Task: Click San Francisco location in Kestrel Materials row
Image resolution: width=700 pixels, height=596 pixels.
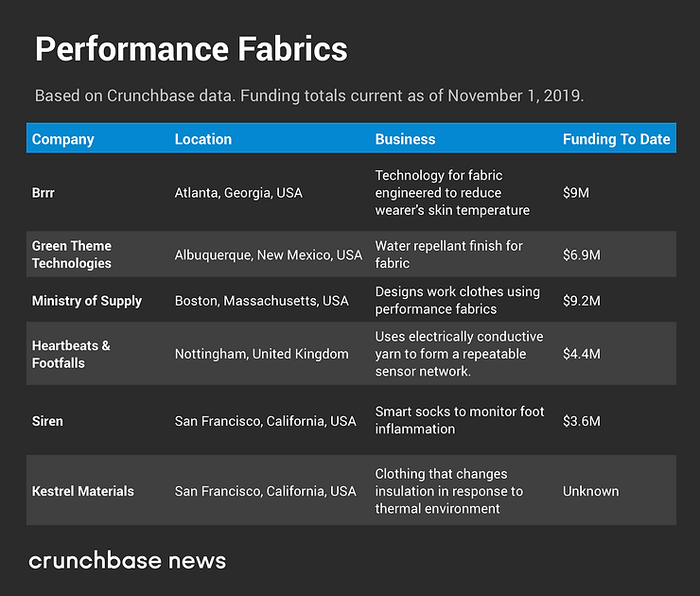Action: pos(265,491)
